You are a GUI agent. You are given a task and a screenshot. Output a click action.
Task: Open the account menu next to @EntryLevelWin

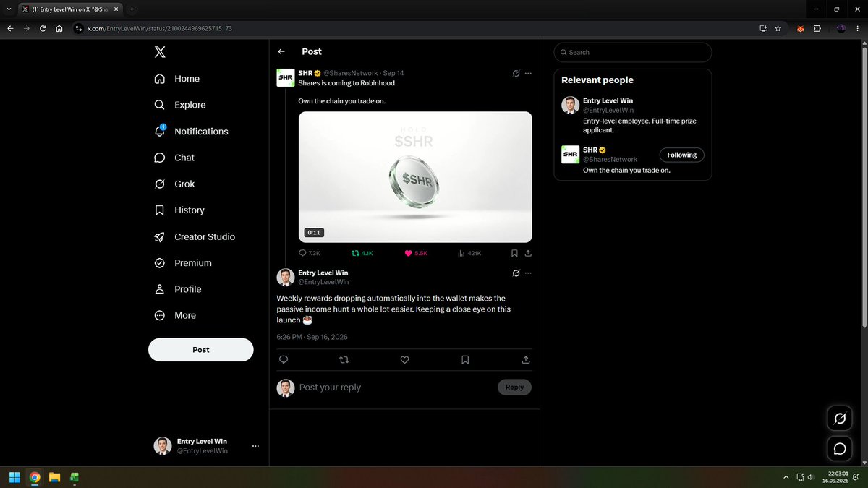[x=255, y=446]
